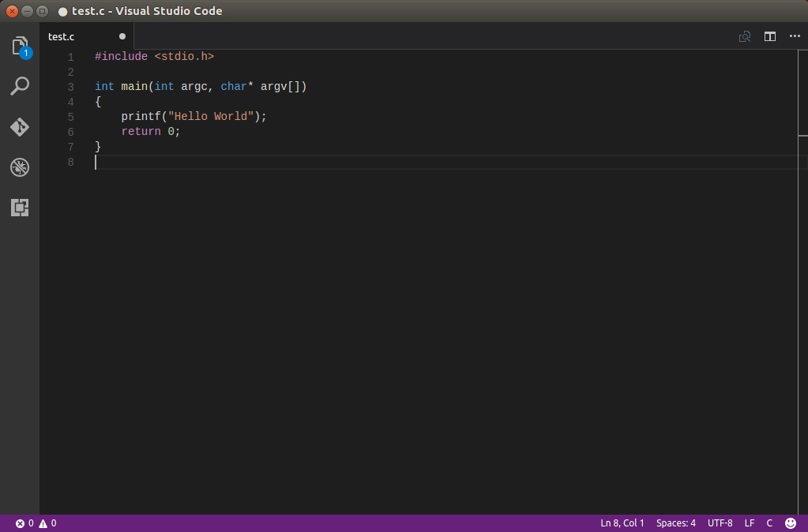
Task: Change indentation via Spaces: 4
Action: (x=675, y=523)
